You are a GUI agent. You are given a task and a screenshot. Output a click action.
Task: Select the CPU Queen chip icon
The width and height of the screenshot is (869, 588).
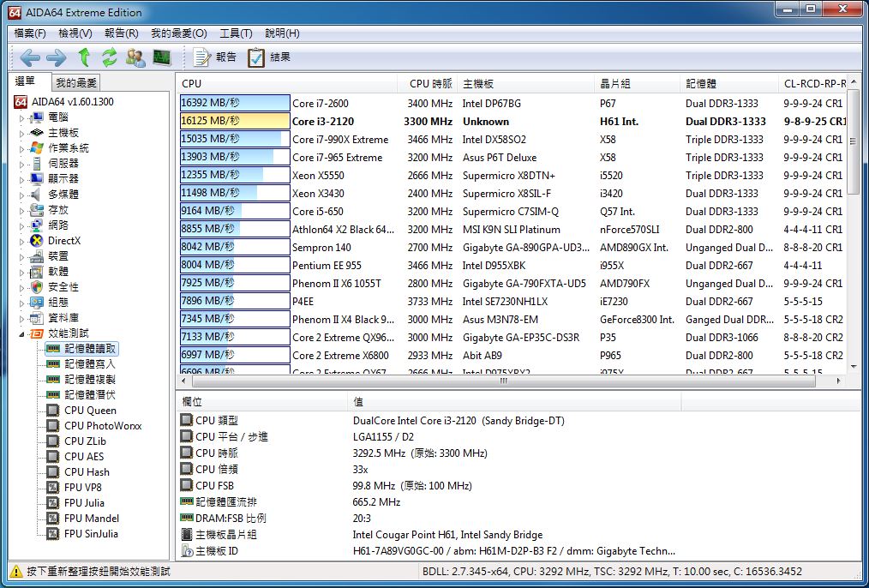coord(52,411)
